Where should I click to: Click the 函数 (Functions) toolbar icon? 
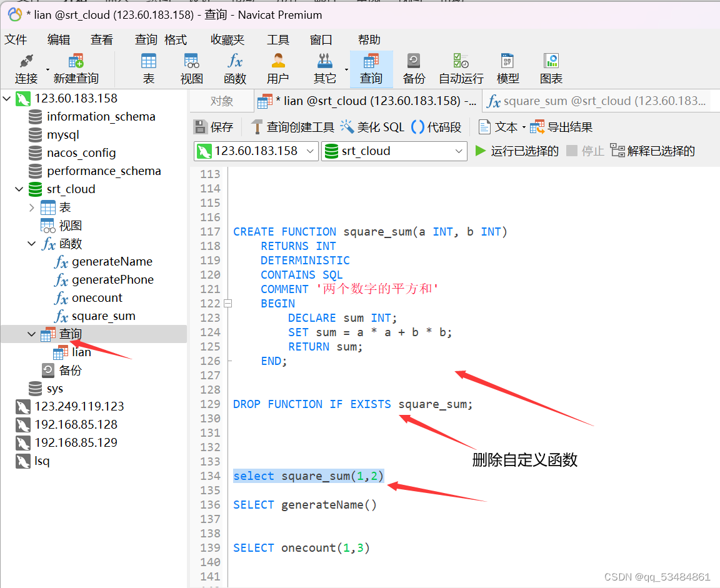[234, 67]
